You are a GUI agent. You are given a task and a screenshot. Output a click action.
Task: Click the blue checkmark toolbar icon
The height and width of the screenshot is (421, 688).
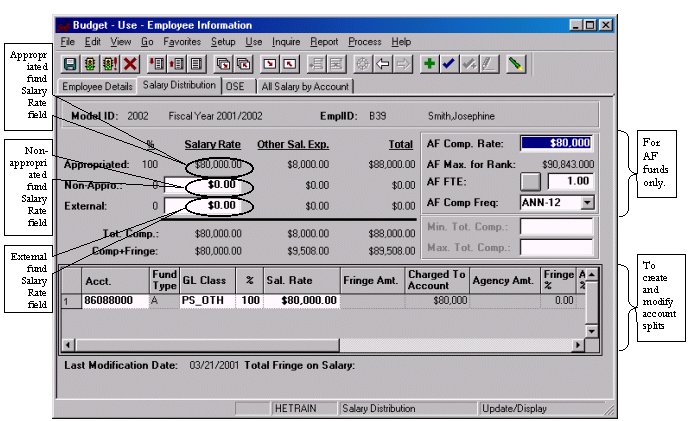coord(448,64)
